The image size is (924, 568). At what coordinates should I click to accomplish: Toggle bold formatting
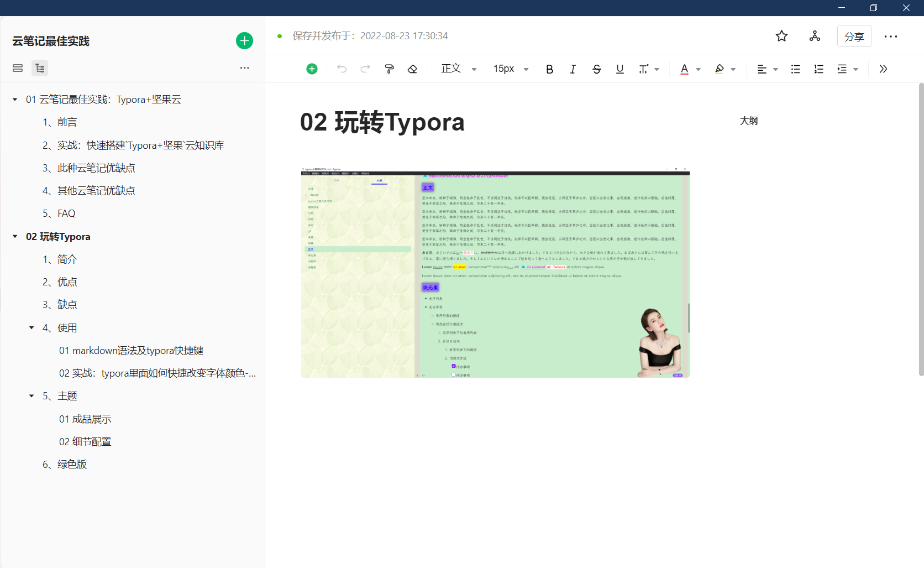[549, 69]
